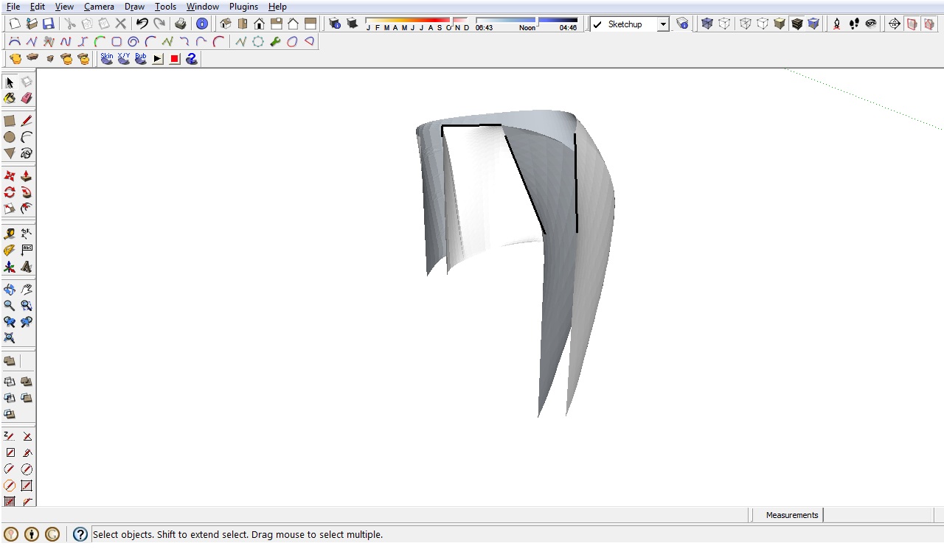This screenshot has width=944, height=560.
Task: Click the Skin plugin button
Action: click(x=107, y=58)
